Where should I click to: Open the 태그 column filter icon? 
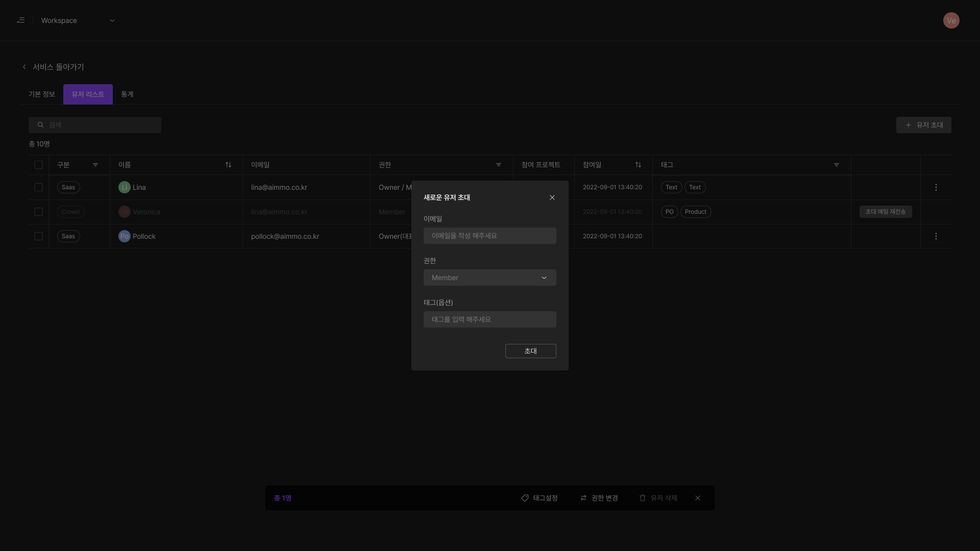coord(837,165)
